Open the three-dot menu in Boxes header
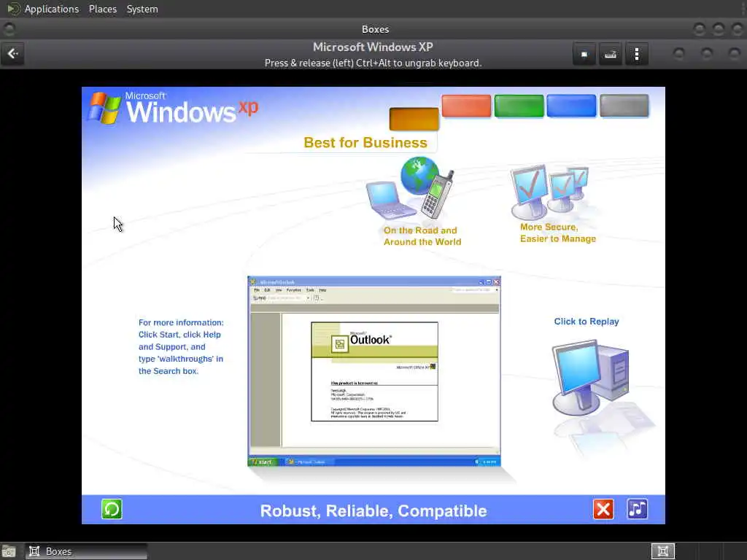The image size is (747, 560). point(636,54)
